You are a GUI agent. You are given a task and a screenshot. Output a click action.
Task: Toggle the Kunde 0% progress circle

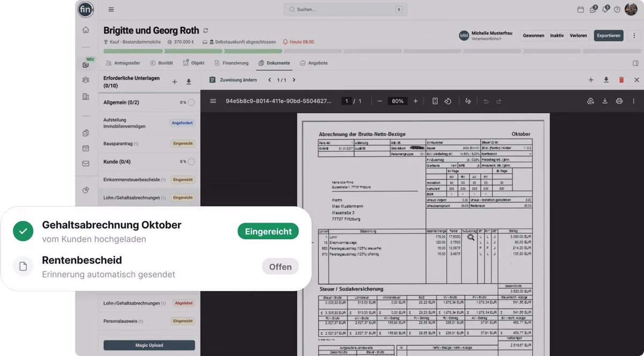pos(191,161)
